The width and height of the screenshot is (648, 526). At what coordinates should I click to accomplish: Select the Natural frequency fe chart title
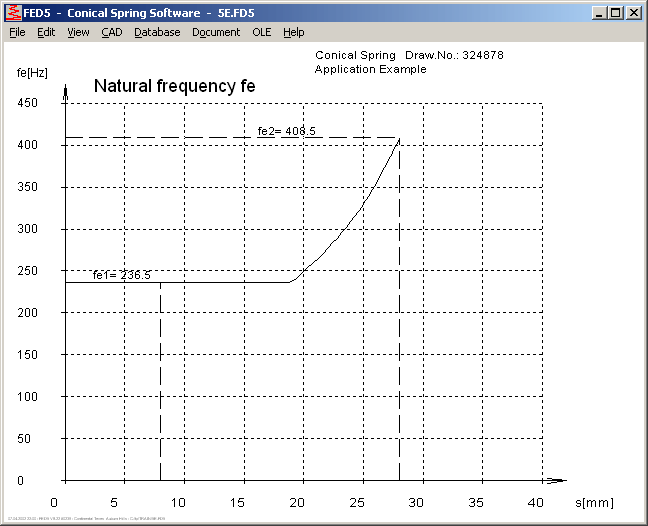click(174, 86)
